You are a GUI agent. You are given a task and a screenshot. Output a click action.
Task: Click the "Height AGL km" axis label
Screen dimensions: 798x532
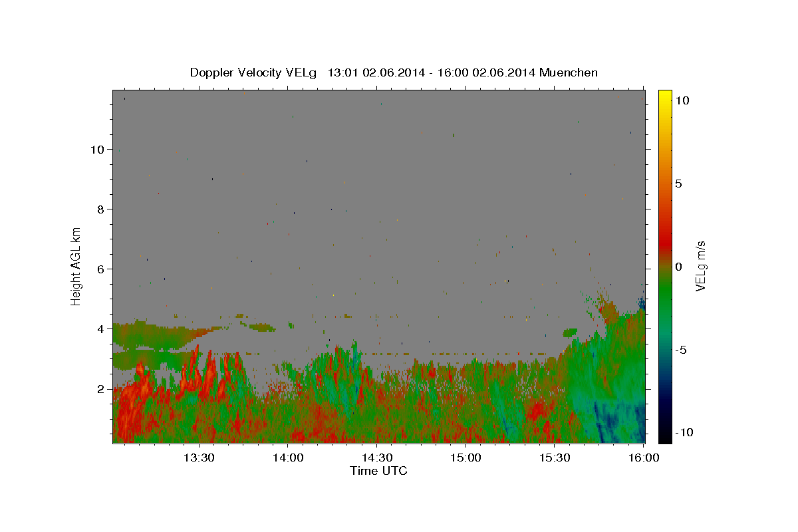pos(76,266)
